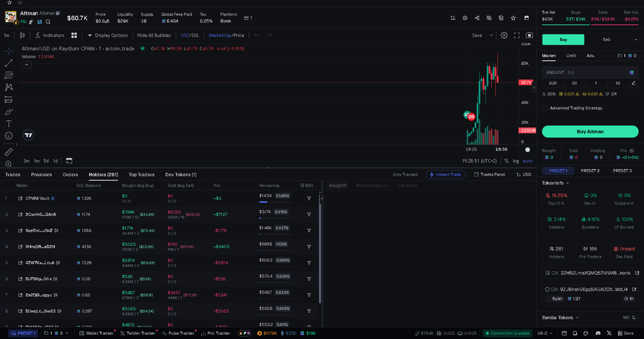Screen dimensions: 644x339
Task: Open the 1m timeframe selector
Action: 7,35
